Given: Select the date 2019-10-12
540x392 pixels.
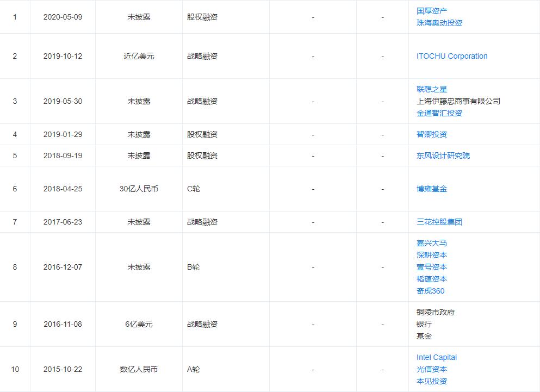Looking at the screenshot, I should point(63,56).
